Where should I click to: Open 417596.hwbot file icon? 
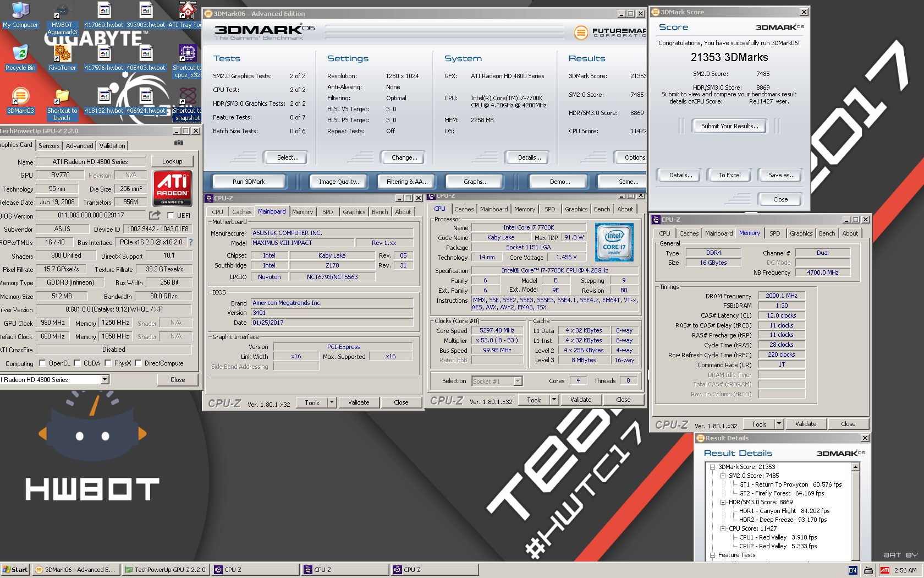pyautogui.click(x=104, y=58)
